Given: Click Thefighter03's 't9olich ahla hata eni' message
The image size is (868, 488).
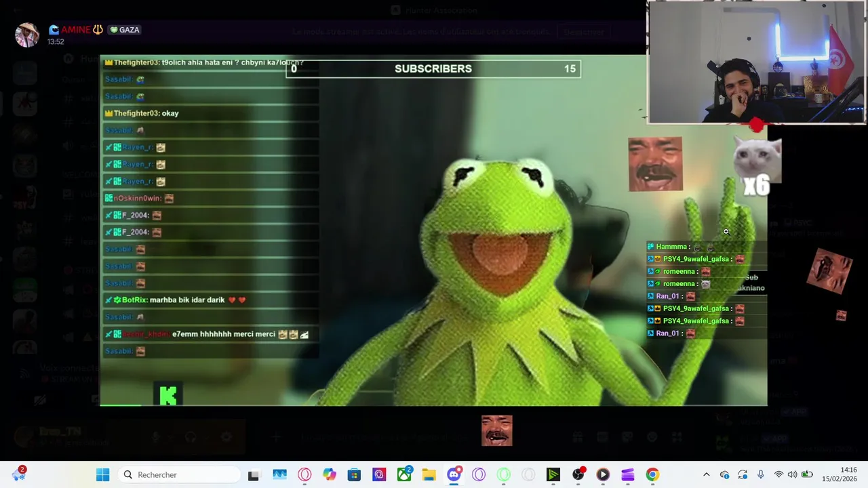Looking at the screenshot, I should pos(203,62).
